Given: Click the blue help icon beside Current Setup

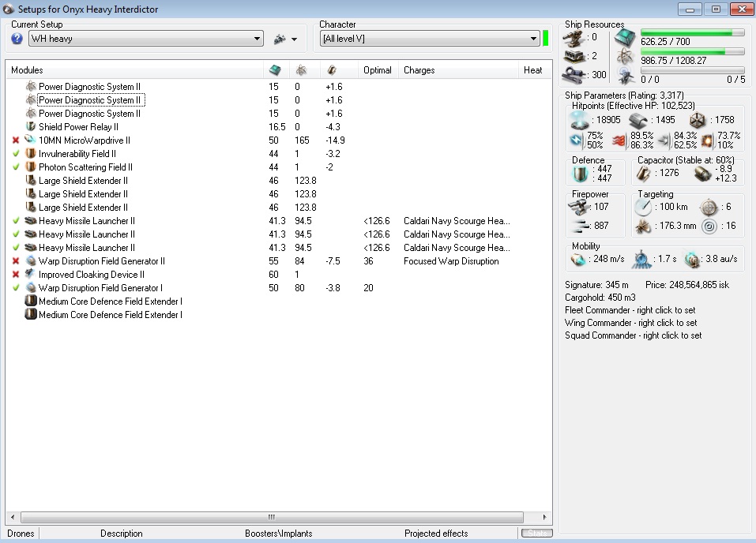Looking at the screenshot, I should click(x=17, y=39).
